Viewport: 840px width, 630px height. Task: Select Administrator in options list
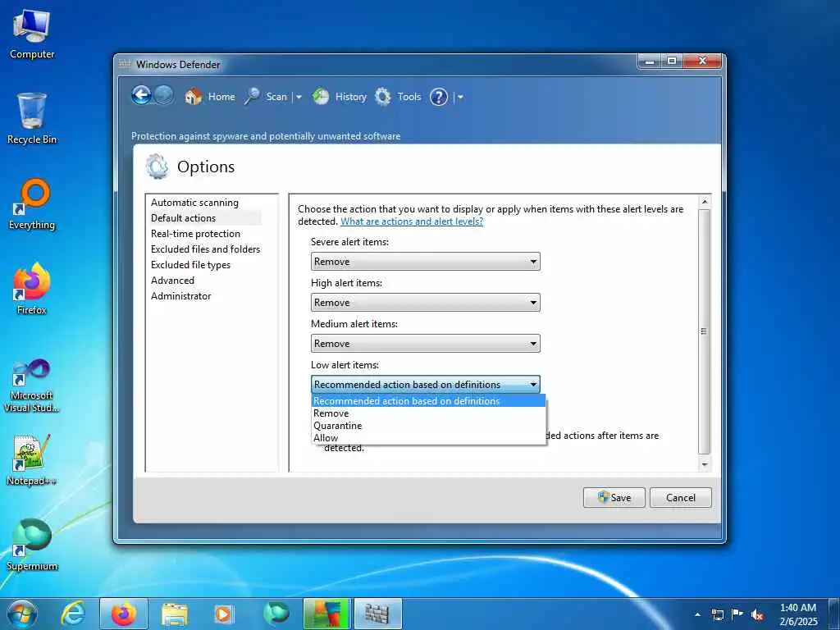(x=181, y=295)
